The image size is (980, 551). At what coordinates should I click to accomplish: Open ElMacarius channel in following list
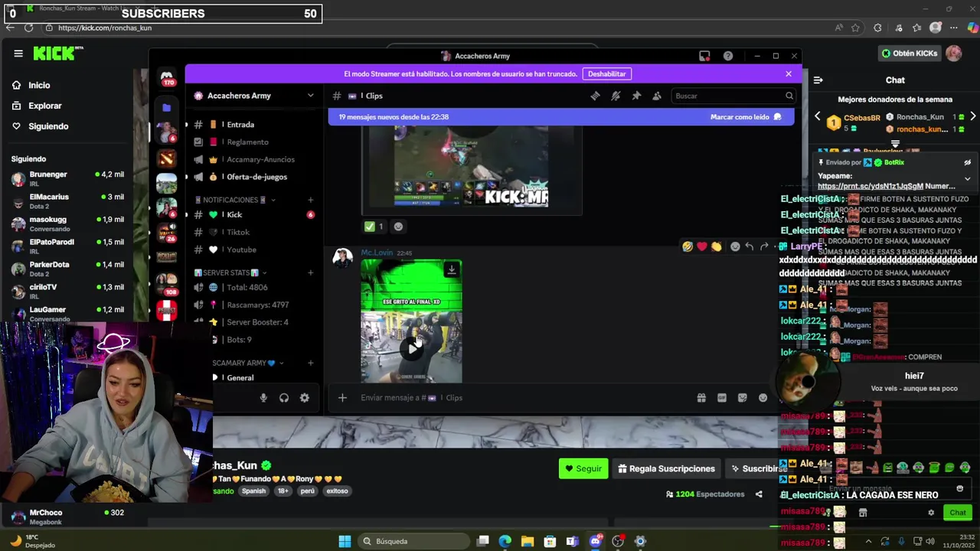pos(67,201)
